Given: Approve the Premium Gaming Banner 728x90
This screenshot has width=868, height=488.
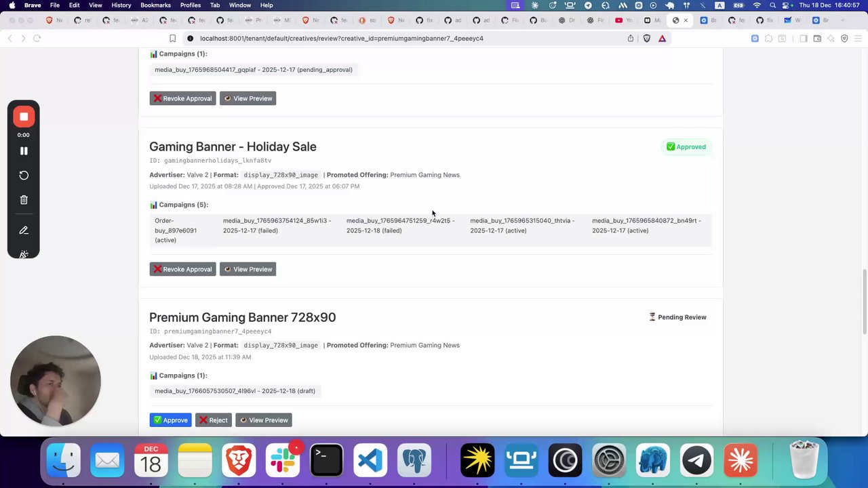Looking at the screenshot, I should point(170,420).
